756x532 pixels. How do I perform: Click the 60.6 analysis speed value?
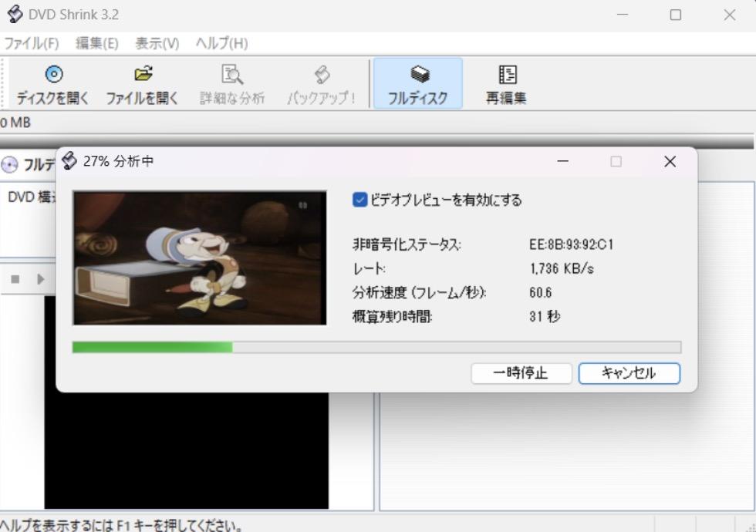pyautogui.click(x=541, y=292)
